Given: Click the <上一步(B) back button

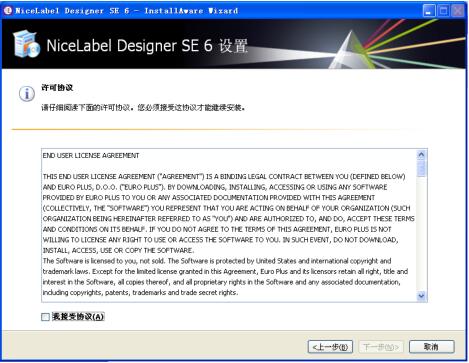Looking at the screenshot, I should coord(330,347).
